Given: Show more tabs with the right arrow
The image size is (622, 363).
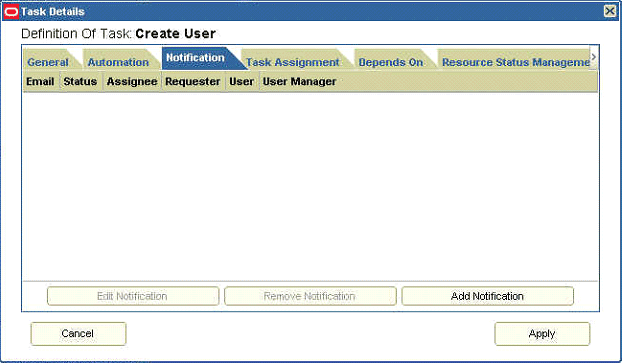Looking at the screenshot, I should 593,57.
